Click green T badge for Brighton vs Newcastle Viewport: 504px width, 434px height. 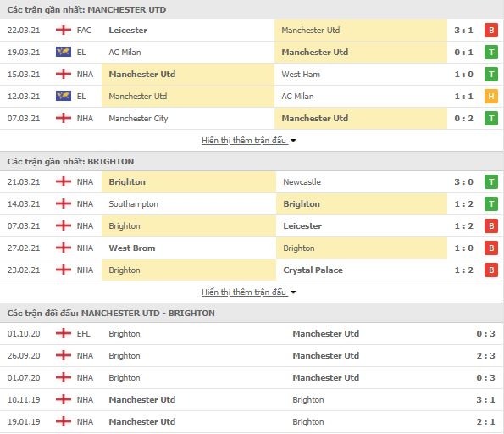point(490,182)
